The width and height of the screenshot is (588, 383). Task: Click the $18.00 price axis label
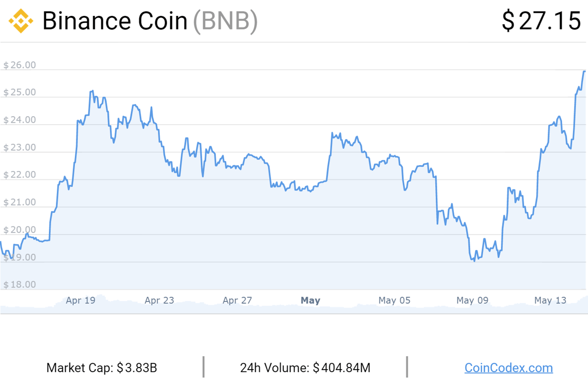click(19, 284)
